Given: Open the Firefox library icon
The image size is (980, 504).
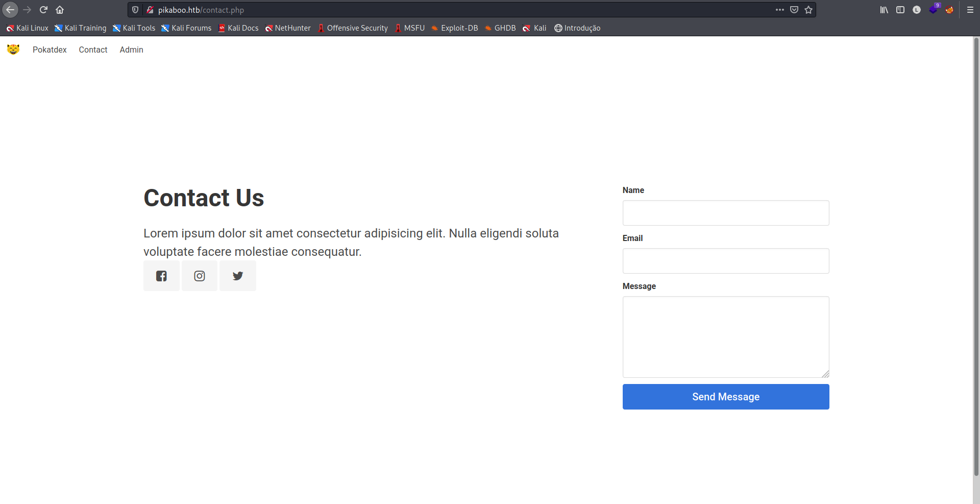Looking at the screenshot, I should [884, 10].
